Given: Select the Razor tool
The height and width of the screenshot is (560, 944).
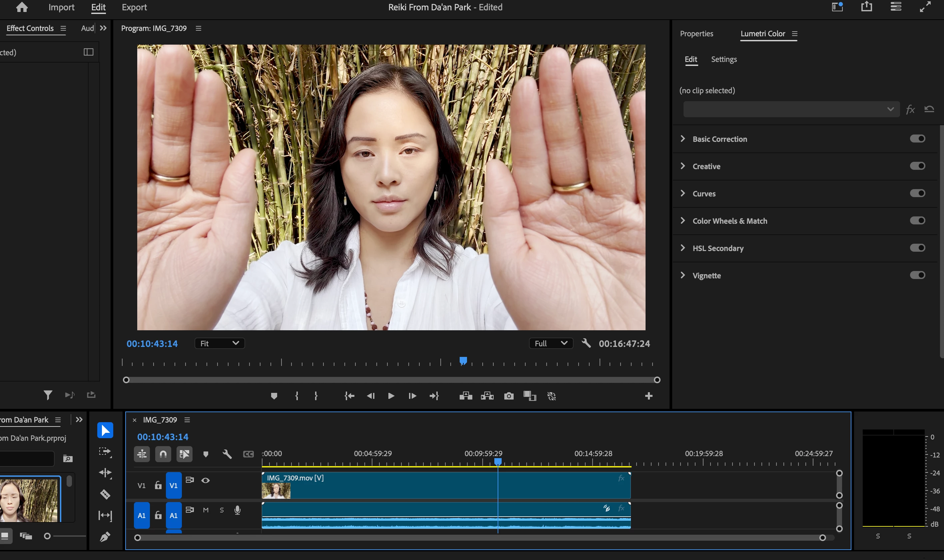Looking at the screenshot, I should (x=105, y=494).
